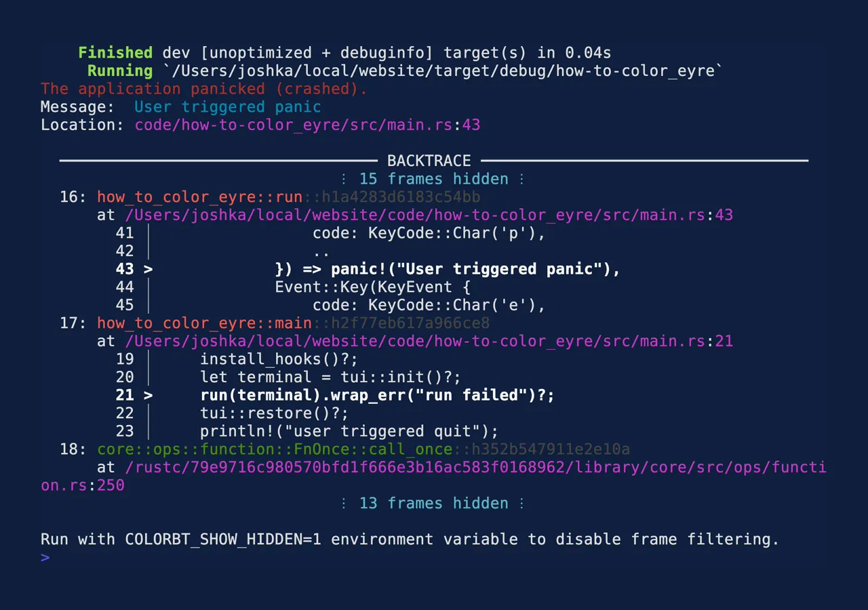The image size is (868, 610).
Task: Click the arrow marker beside line 43
Action: 148,269
